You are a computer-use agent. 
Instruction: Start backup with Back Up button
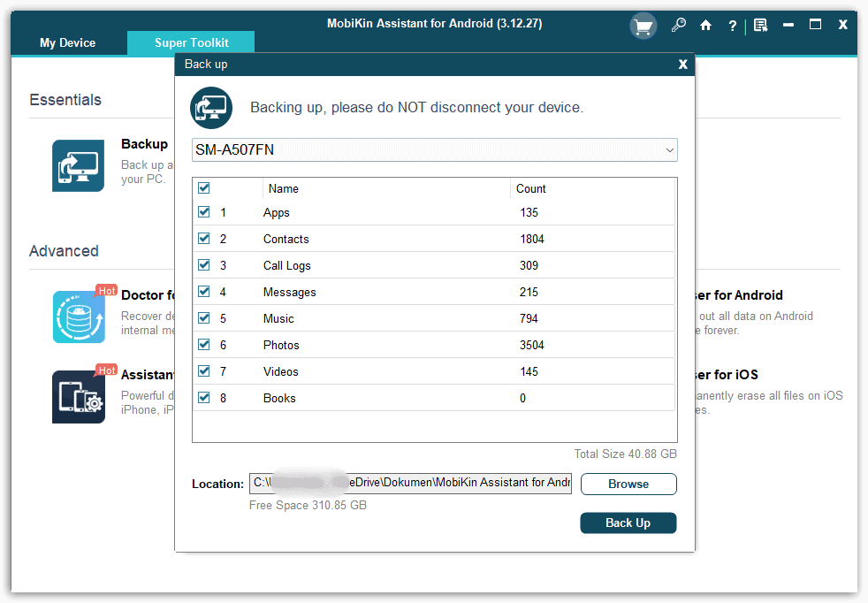click(628, 523)
